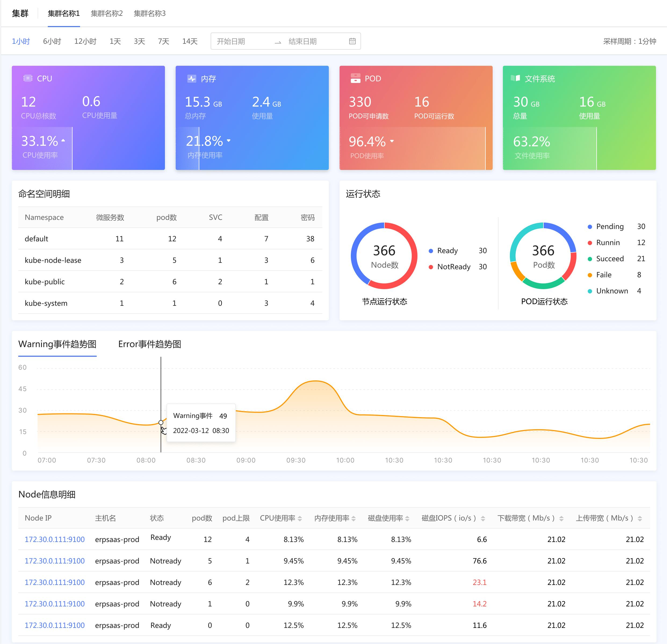The width and height of the screenshot is (667, 644).
Task: Select the default namespace row
Action: [170, 239]
